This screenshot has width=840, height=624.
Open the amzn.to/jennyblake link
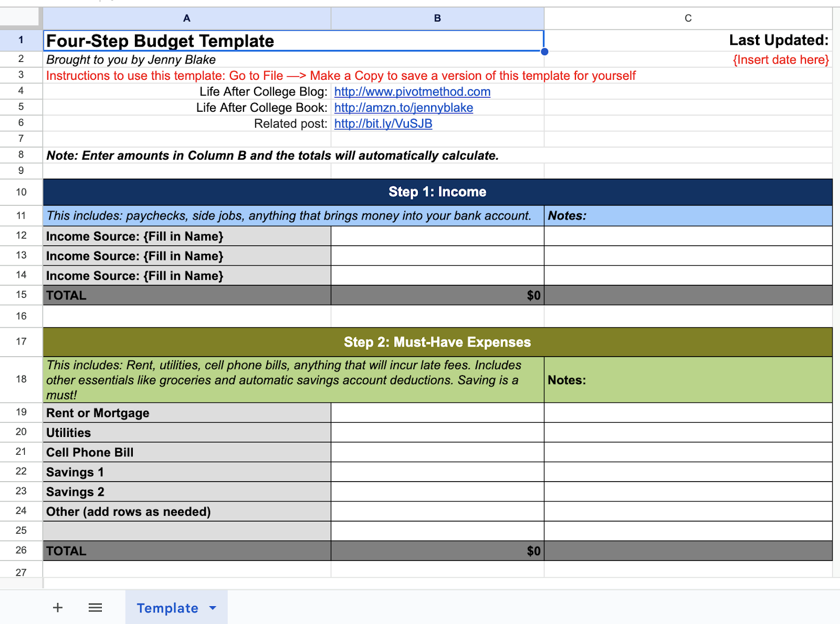pos(402,107)
